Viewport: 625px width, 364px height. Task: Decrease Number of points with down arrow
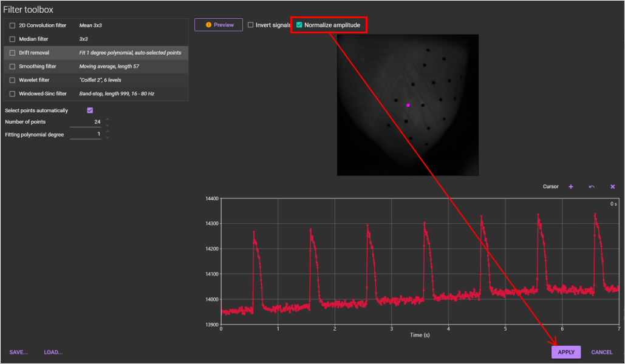click(108, 125)
